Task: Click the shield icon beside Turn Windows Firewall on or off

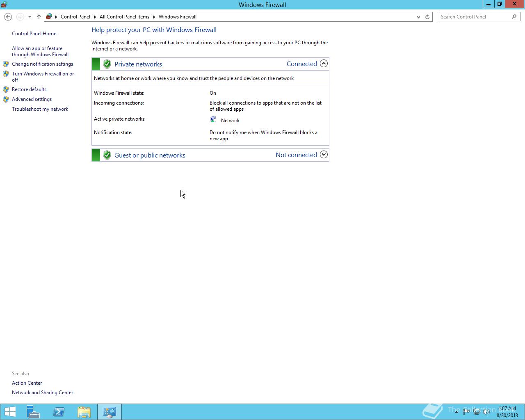Action: click(6, 74)
